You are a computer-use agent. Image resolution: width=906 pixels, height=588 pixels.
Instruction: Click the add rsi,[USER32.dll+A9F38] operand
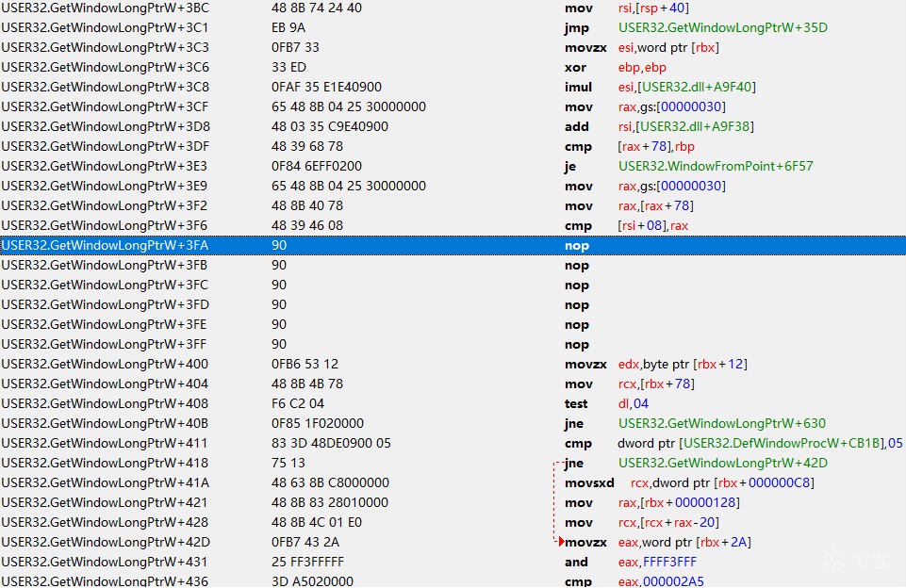(x=685, y=126)
